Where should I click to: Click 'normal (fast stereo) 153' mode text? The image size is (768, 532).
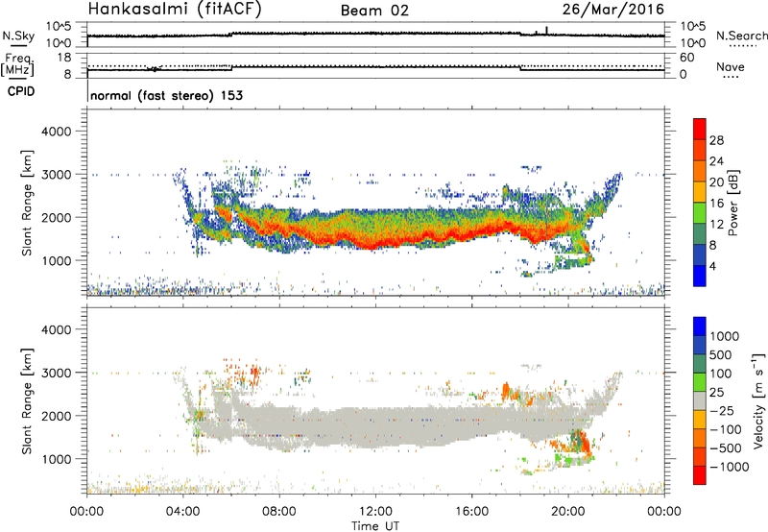tap(166, 95)
